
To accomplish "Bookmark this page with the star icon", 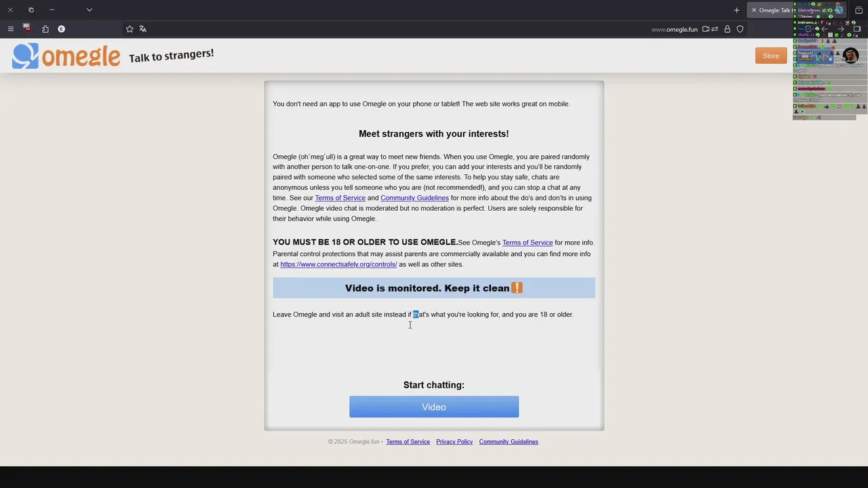I will pos(130,29).
